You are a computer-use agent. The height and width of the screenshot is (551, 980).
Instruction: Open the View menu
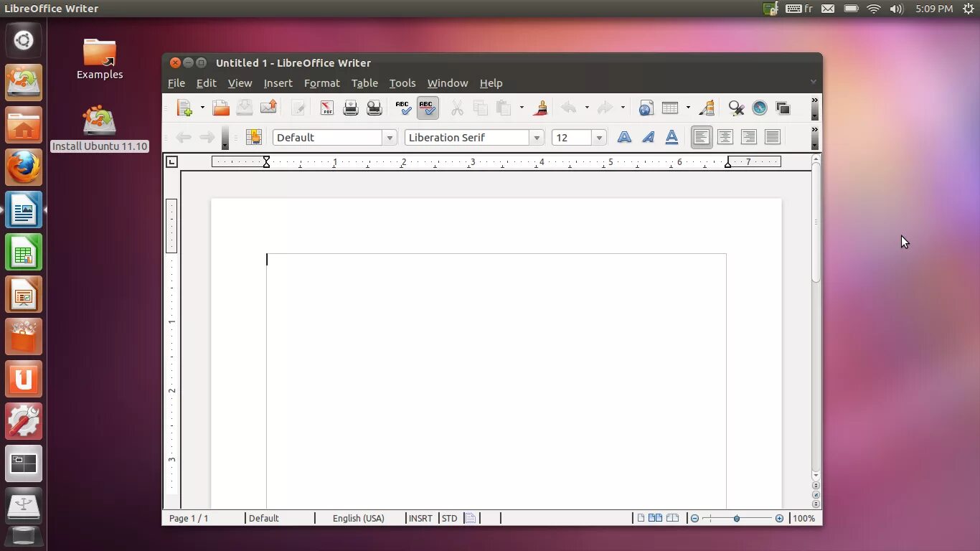point(240,83)
